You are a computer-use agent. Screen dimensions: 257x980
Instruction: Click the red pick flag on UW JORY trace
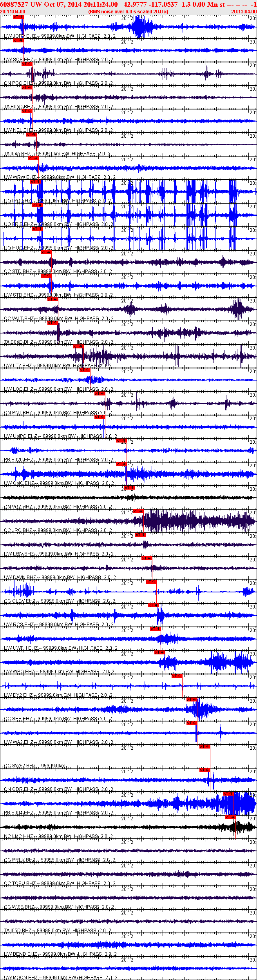tap(18, 17)
